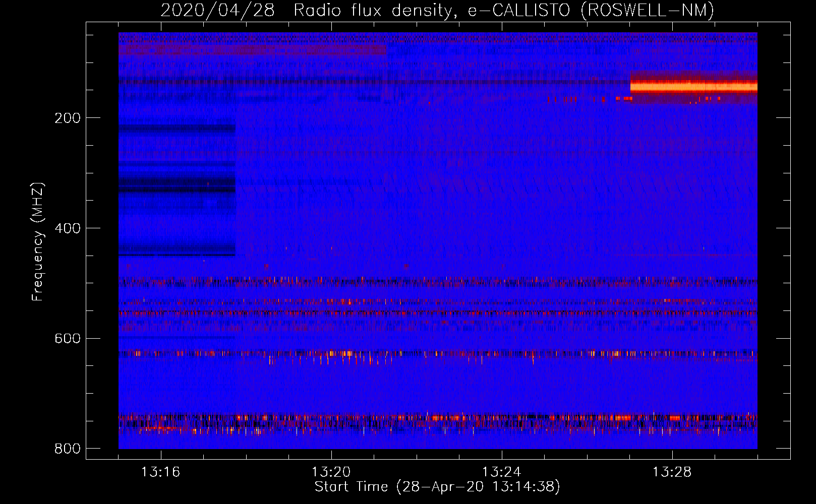
Task: Click the "Frequency (MHZ)" axis label
Action: click(38, 242)
